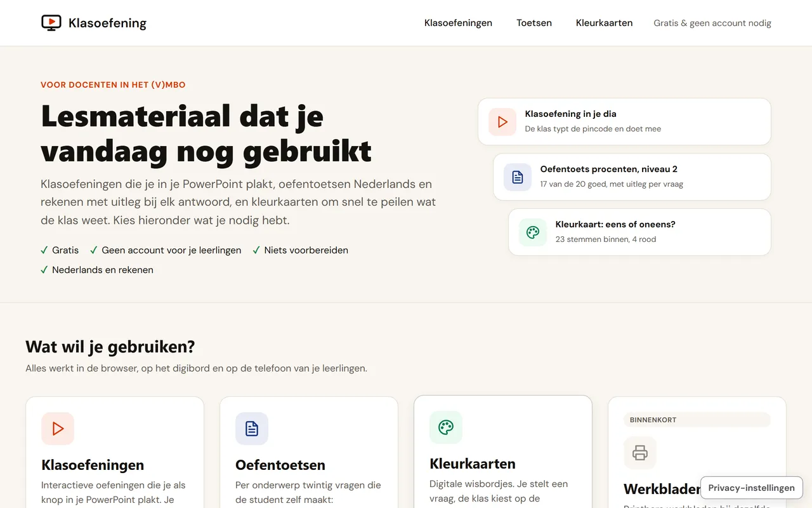Click the "Gratis" checkmark item in the hero

(60, 250)
